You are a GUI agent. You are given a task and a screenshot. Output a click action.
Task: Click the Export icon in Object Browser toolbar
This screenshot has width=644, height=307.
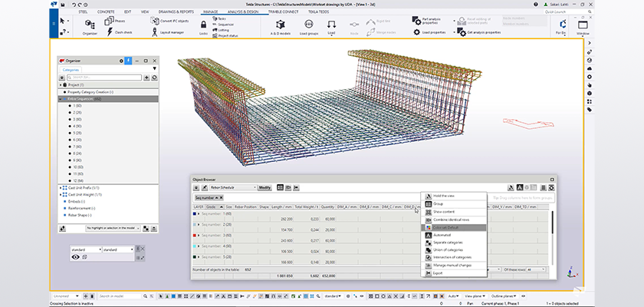click(x=296, y=187)
